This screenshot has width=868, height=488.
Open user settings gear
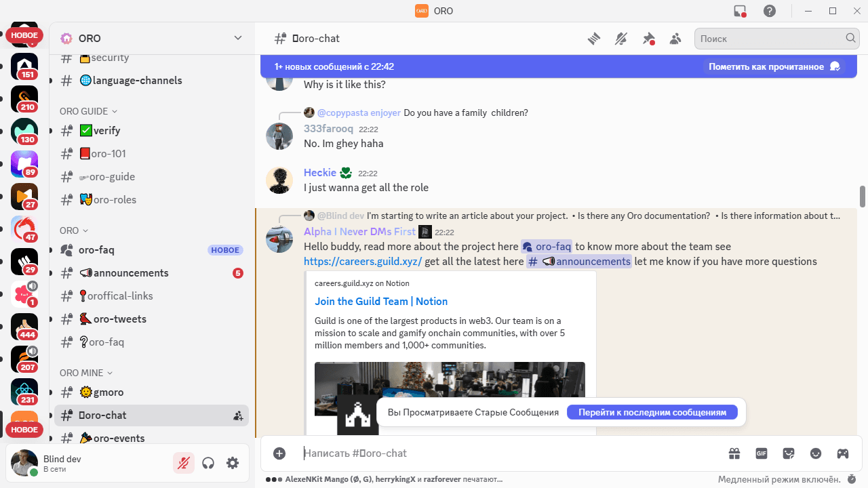pyautogui.click(x=233, y=463)
